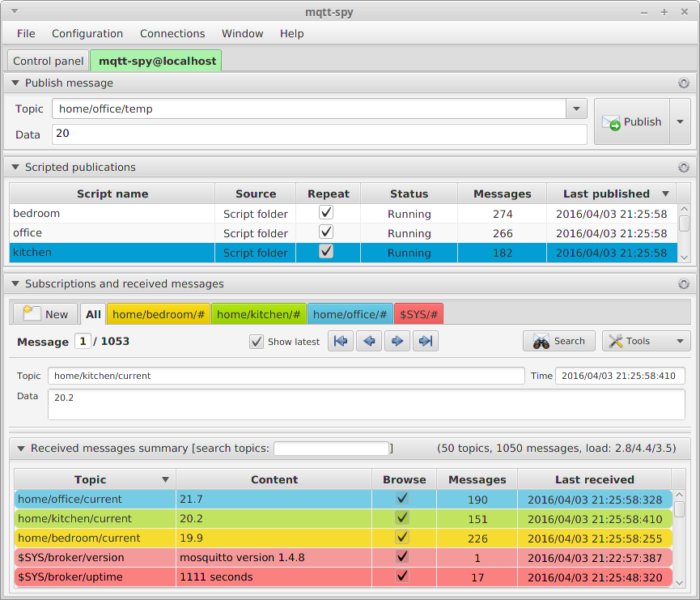This screenshot has width=700, height=600.
Task: Open dropdown arrow beside Publish button
Action: coord(680,121)
